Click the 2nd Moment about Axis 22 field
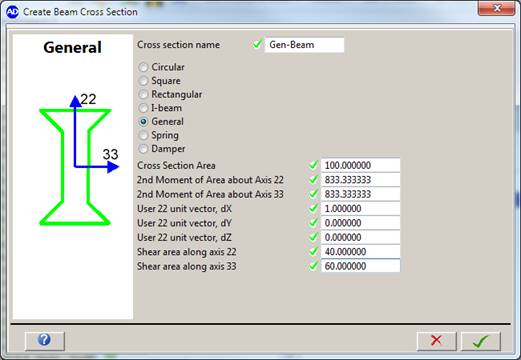Viewport: 521px width, 360px height. [360, 180]
